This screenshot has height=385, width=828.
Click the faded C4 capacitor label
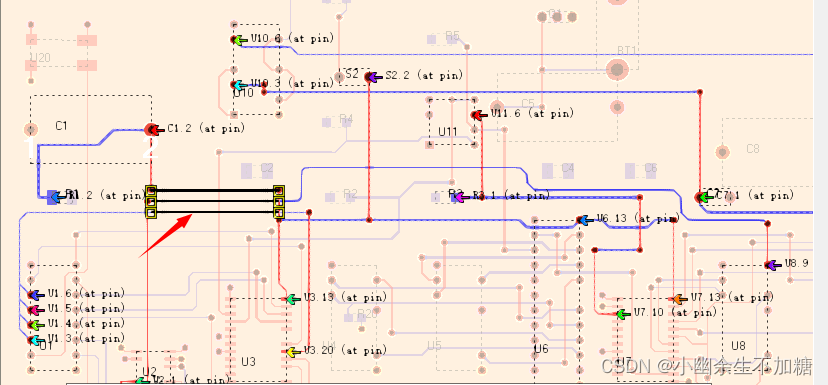click(x=568, y=168)
